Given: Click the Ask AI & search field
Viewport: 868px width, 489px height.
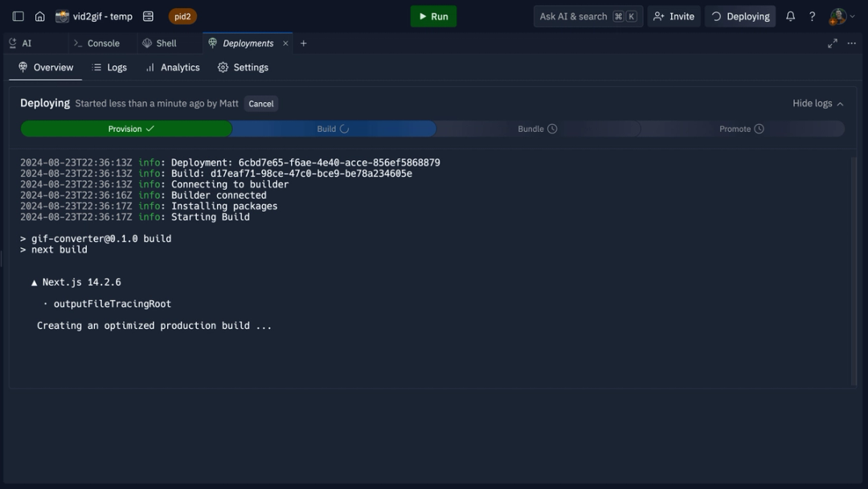Looking at the screenshot, I should pos(588,15).
